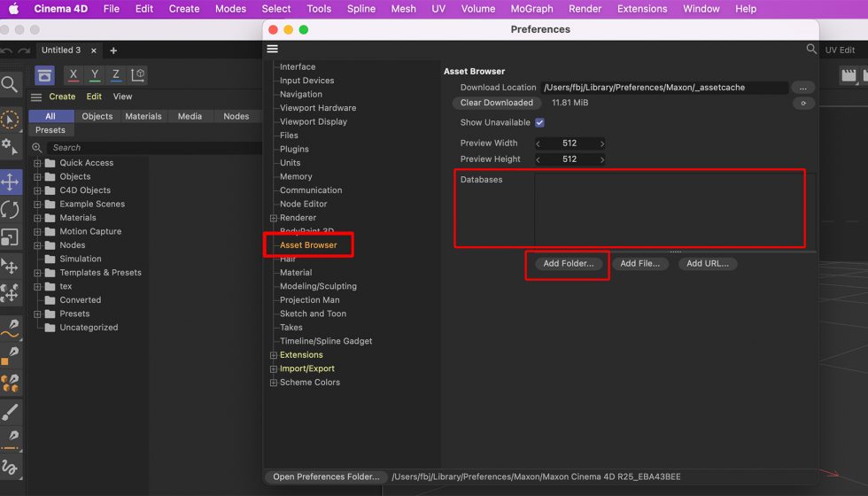
Task: Expand the Extensions preferences node
Action: 274,355
